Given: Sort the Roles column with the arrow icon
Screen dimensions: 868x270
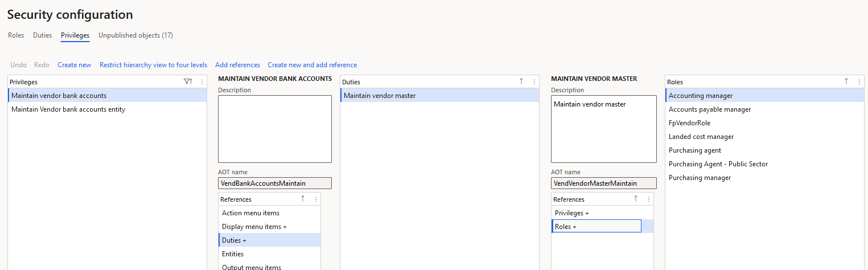Looking at the screenshot, I should [x=846, y=82].
